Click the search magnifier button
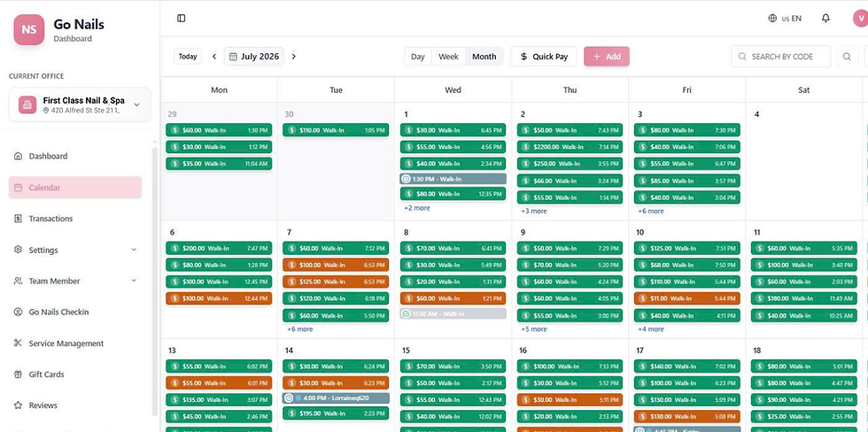This screenshot has height=432, width=868. (x=847, y=57)
